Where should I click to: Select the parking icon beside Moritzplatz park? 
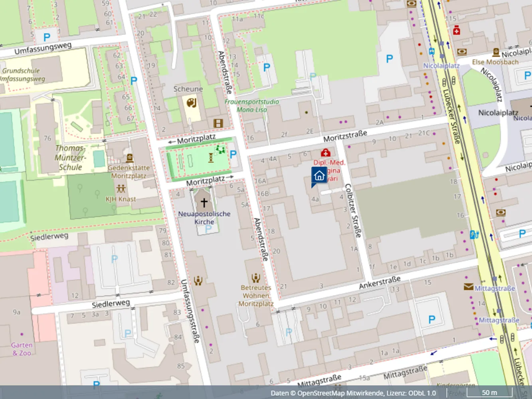tap(233, 154)
